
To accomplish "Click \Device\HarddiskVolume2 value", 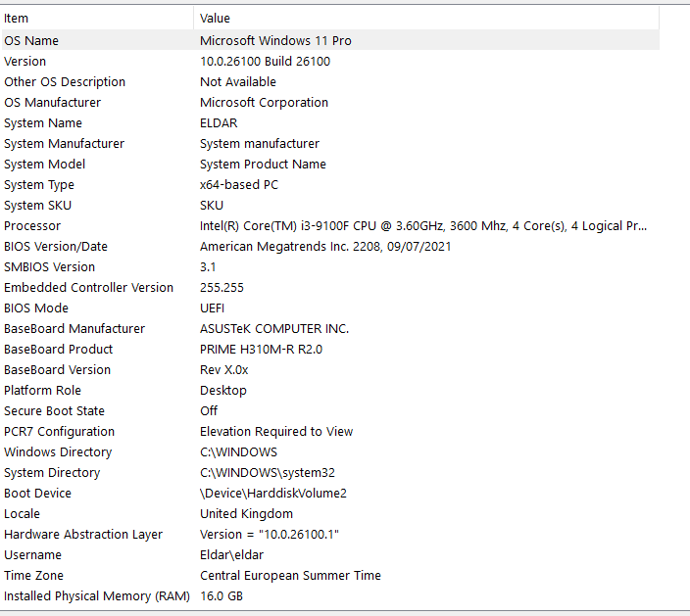I will (x=273, y=494).
